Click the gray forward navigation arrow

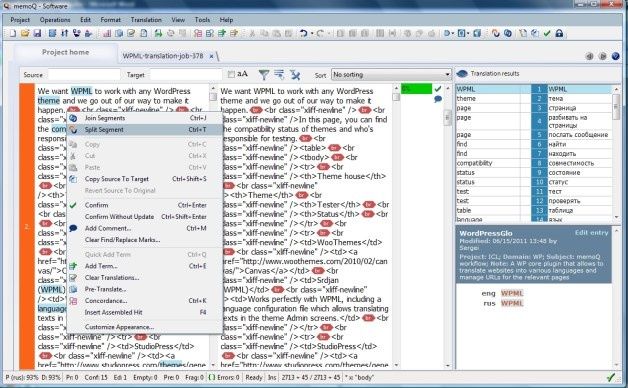(602, 56)
